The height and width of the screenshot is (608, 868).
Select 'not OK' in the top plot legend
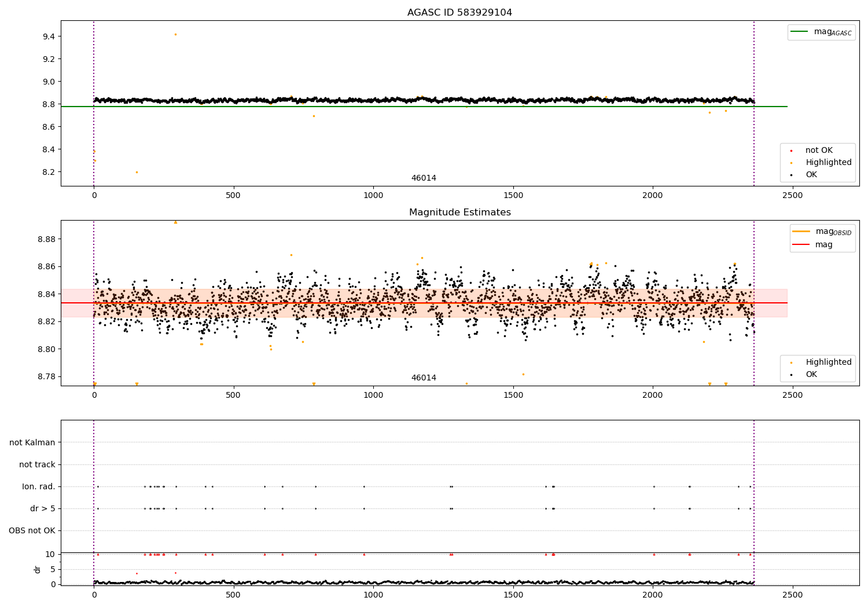point(819,151)
